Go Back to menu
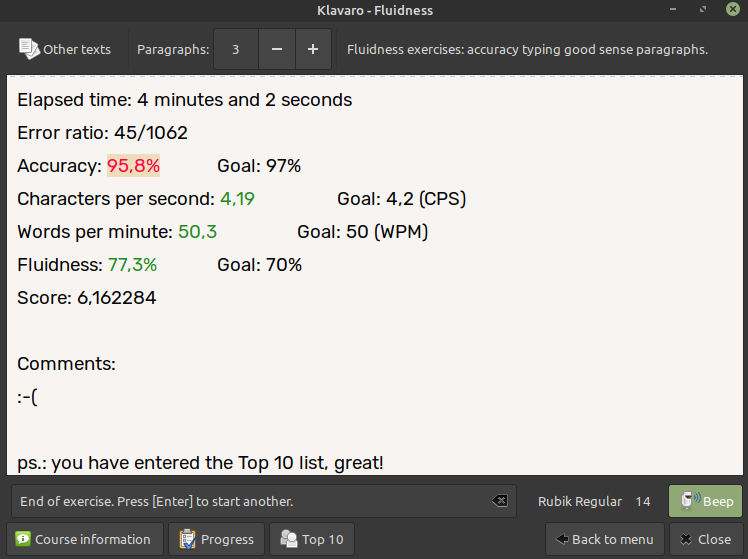This screenshot has width=748, height=559. click(x=605, y=539)
